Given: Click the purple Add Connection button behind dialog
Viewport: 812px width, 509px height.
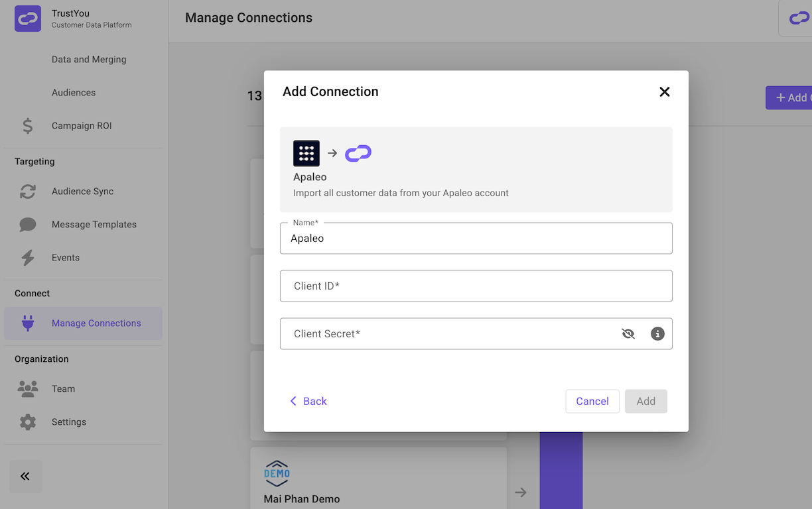Looking at the screenshot, I should point(789,97).
